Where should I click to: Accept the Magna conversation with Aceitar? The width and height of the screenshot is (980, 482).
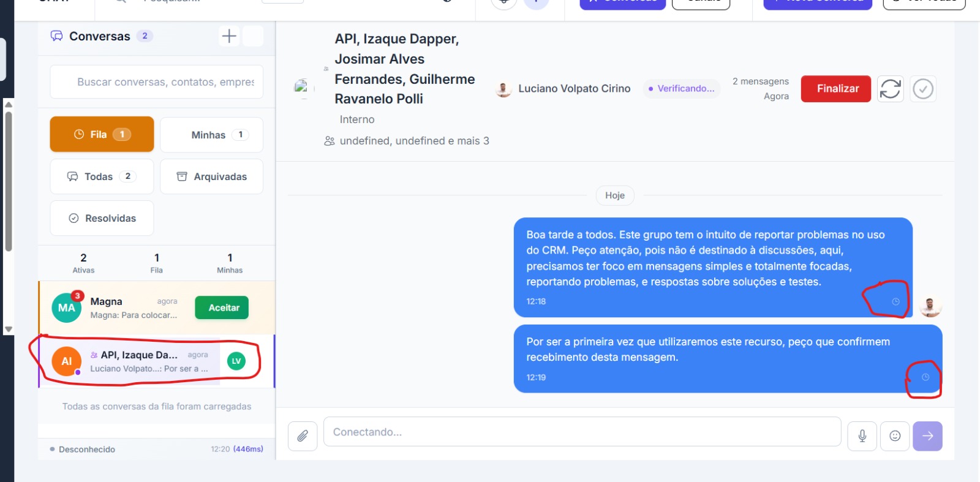pos(222,308)
